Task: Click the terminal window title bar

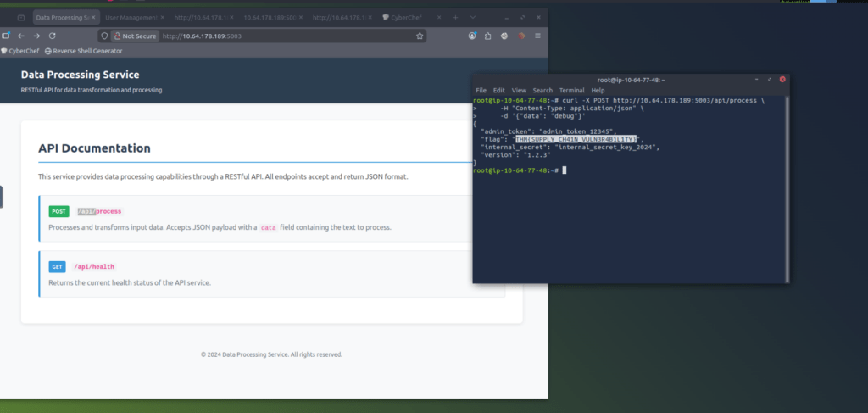Action: click(631, 80)
